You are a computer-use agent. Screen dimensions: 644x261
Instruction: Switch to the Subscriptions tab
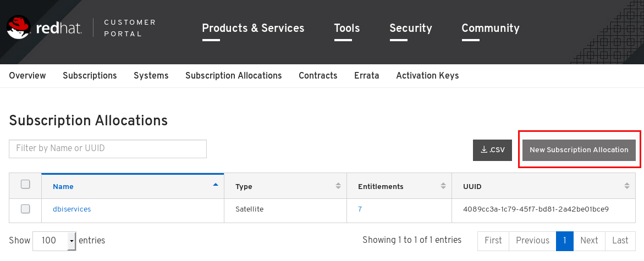click(90, 75)
